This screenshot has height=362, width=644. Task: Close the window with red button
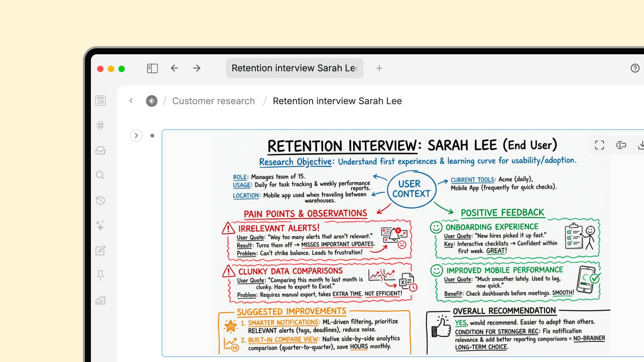pyautogui.click(x=100, y=69)
